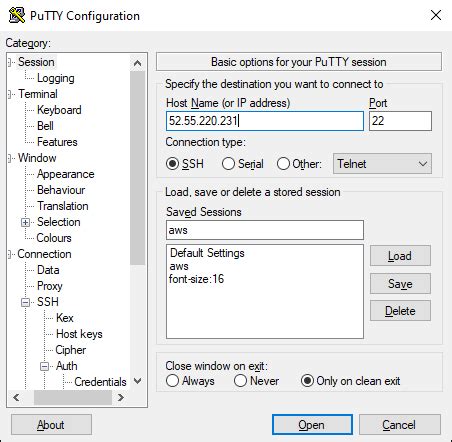The width and height of the screenshot is (452, 442).
Task: Set close window on exit to Never
Action: point(240,381)
